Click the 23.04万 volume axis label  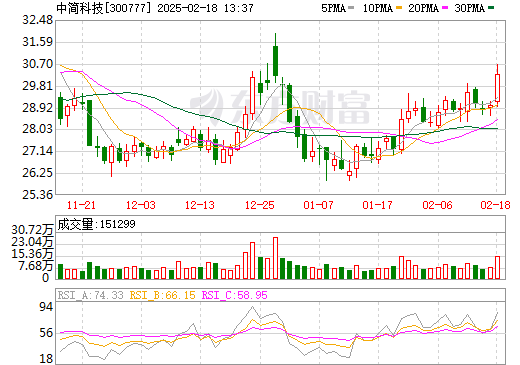click(x=32, y=242)
